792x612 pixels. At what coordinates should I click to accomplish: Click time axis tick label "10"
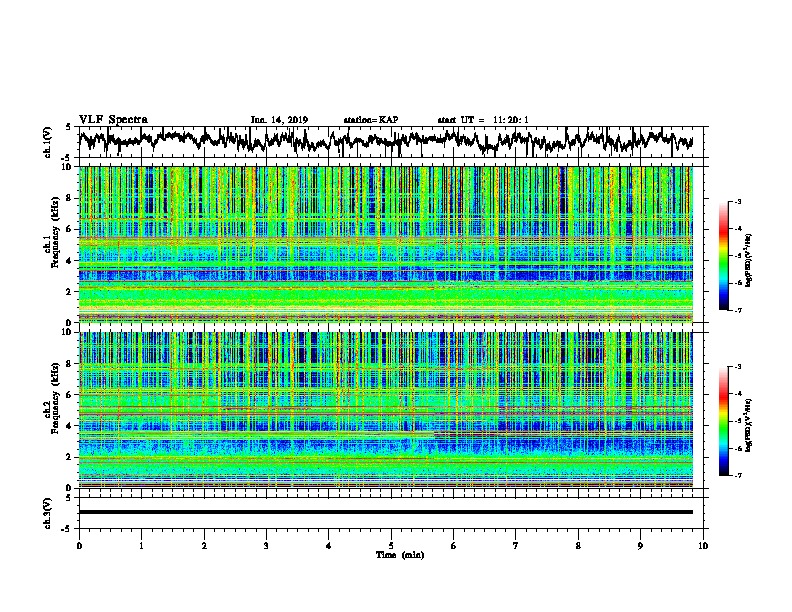pyautogui.click(x=703, y=546)
